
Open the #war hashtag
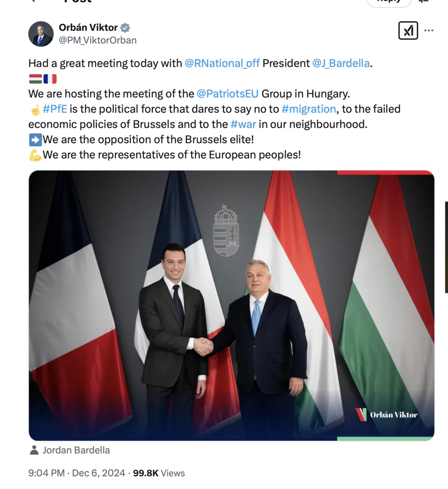tap(243, 124)
